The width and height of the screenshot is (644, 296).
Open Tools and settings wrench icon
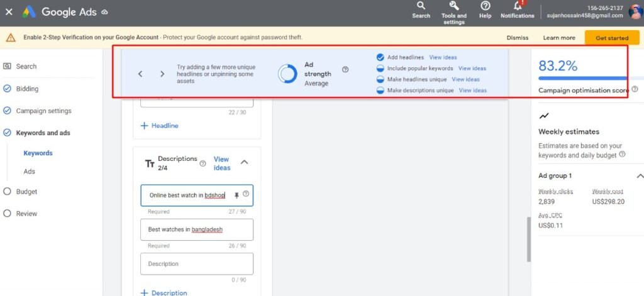453,6
